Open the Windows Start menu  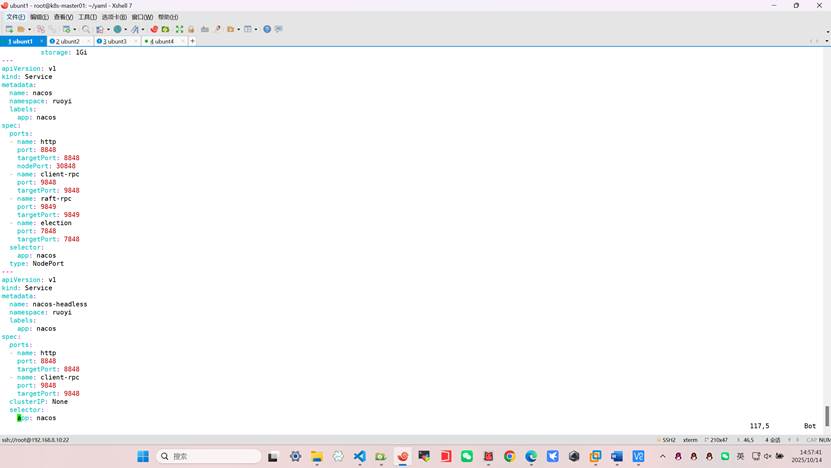(143, 456)
